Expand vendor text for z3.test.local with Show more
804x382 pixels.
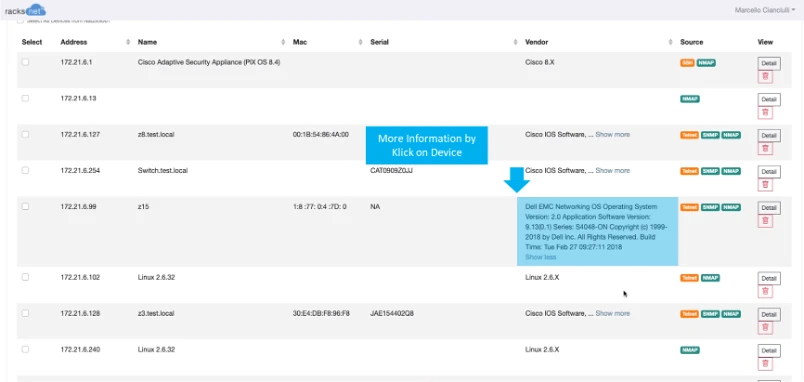612,313
